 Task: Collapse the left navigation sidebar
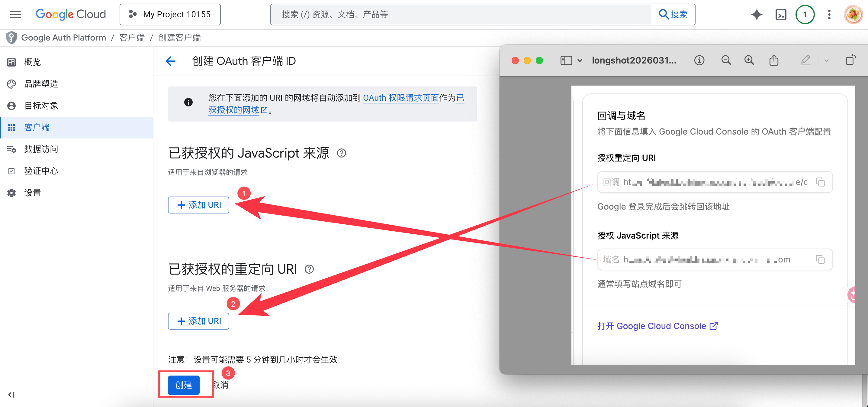pyautogui.click(x=11, y=395)
